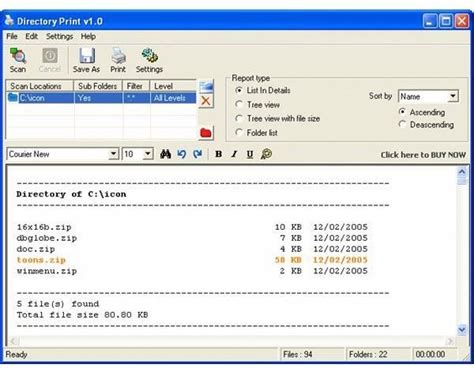Click the Sub Folders column header
Image resolution: width=474 pixels, height=368 pixels.
tap(98, 86)
